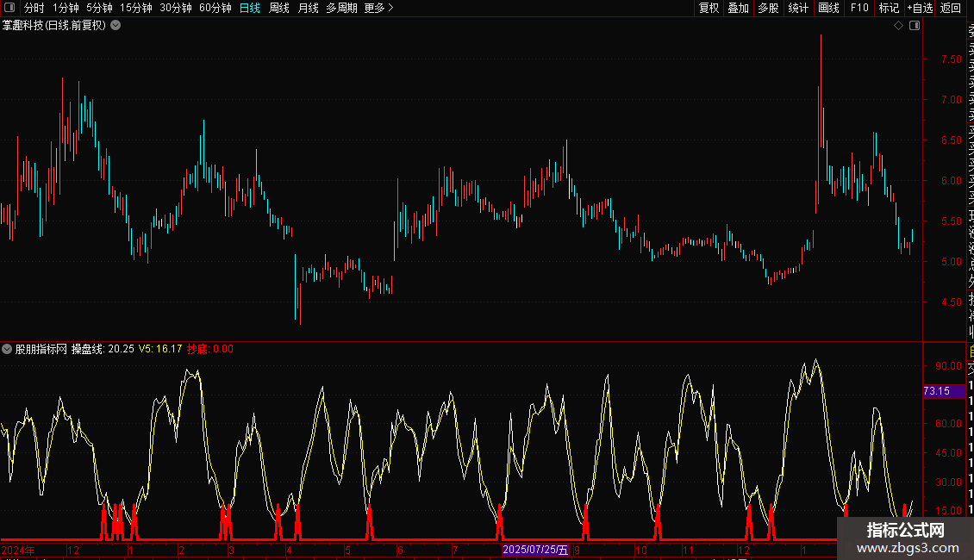Click the 标记 mark button

click(889, 8)
